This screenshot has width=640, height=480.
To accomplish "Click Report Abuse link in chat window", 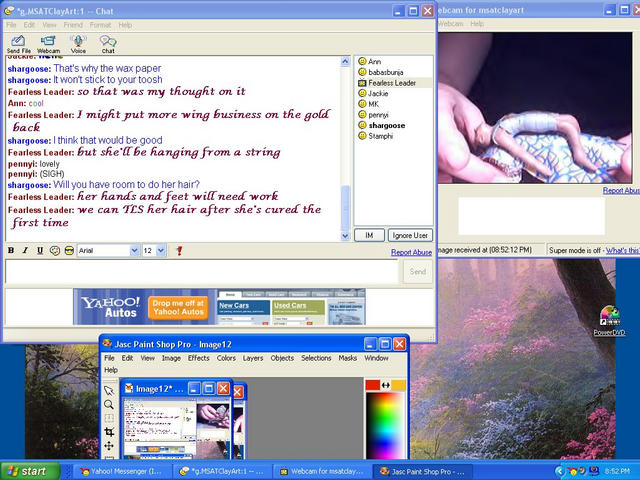I will [411, 252].
